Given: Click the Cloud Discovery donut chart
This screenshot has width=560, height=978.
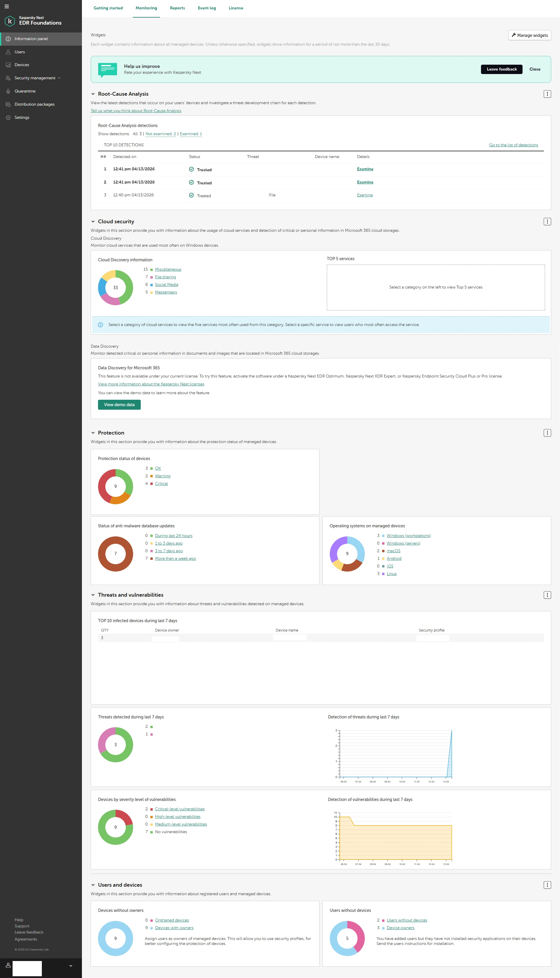Looking at the screenshot, I should click(115, 287).
